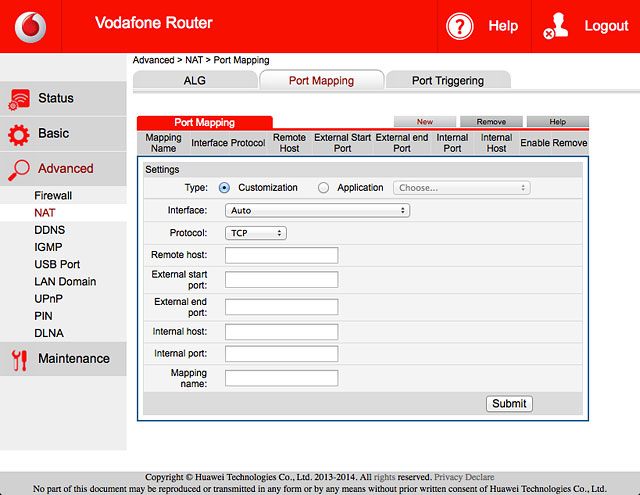Open IGMP settings page
This screenshot has width=640, height=495.
pyautogui.click(x=48, y=247)
